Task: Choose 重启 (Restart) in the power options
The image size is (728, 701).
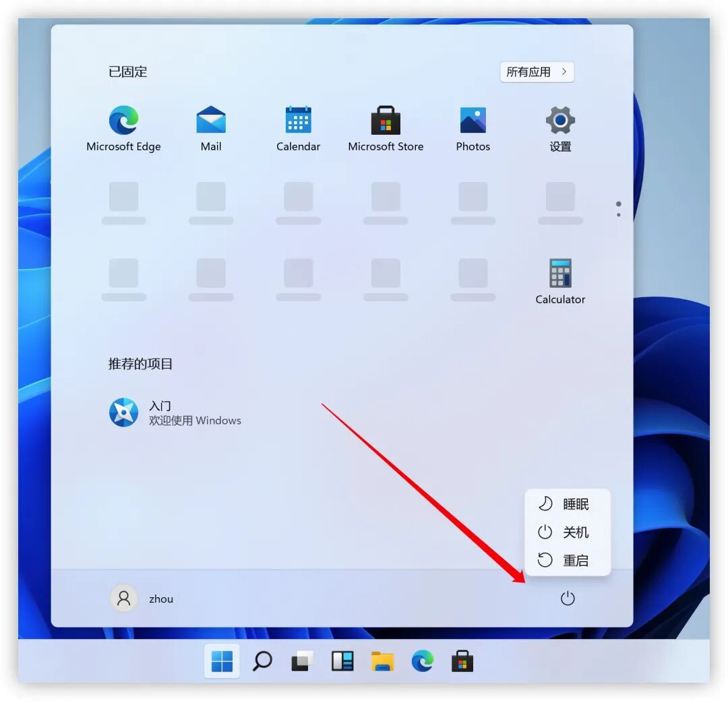Action: click(566, 560)
